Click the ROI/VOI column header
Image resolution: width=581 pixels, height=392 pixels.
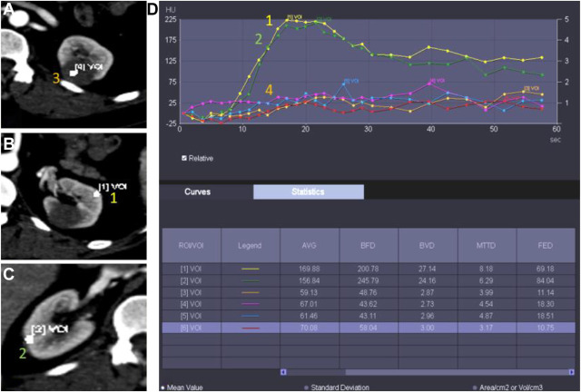tap(192, 245)
